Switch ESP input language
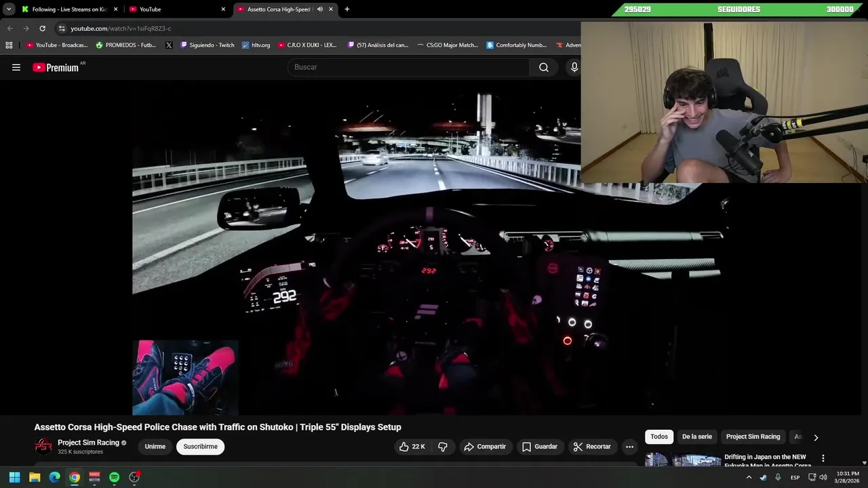Viewport: 868px width, 488px height. point(795,477)
